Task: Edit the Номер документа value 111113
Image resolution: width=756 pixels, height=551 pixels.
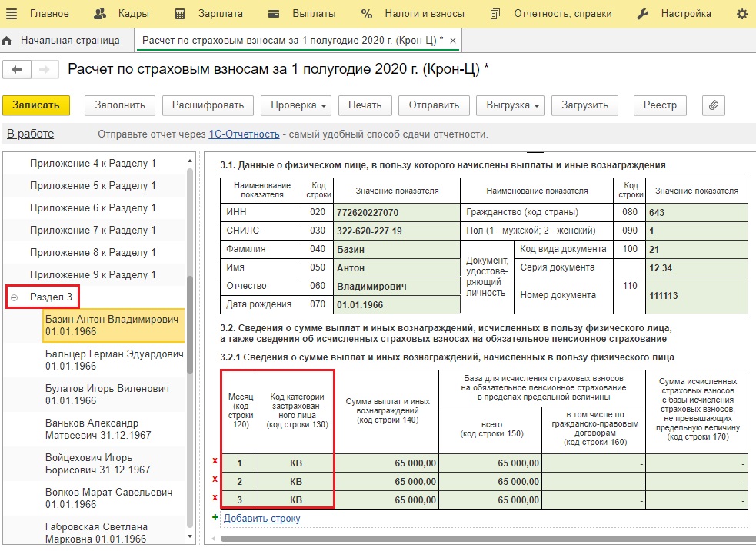Action: (697, 295)
